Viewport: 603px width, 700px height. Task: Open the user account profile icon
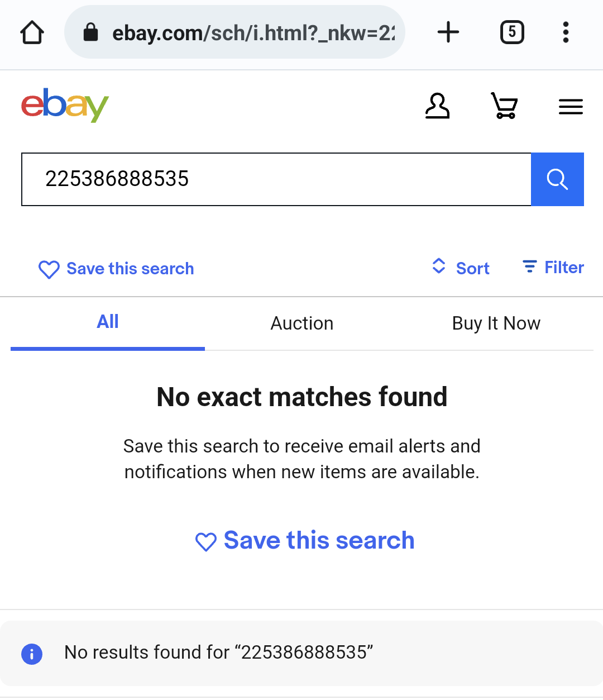click(x=437, y=106)
